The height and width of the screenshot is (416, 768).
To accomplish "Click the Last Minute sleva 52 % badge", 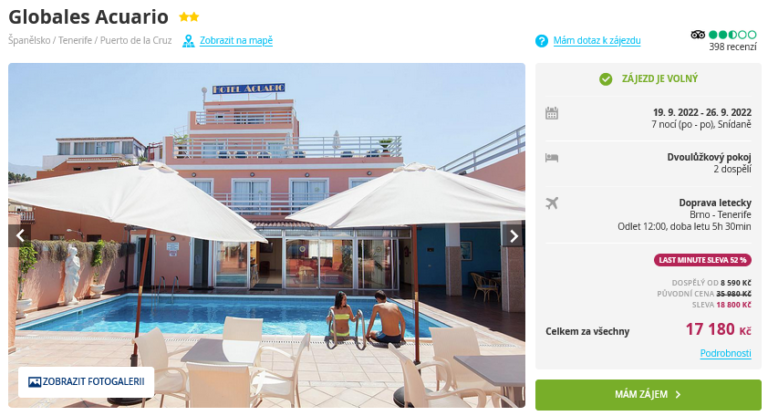I will [x=702, y=260].
